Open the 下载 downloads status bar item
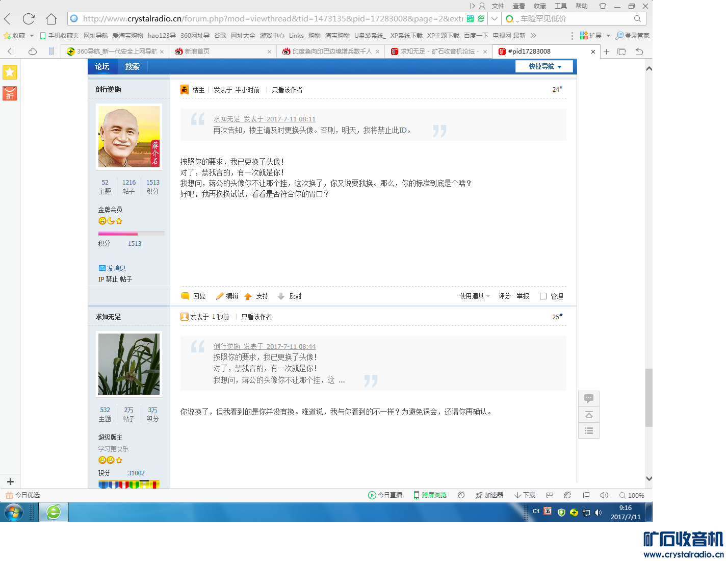Viewport: 728px width, 561px height. (525, 495)
